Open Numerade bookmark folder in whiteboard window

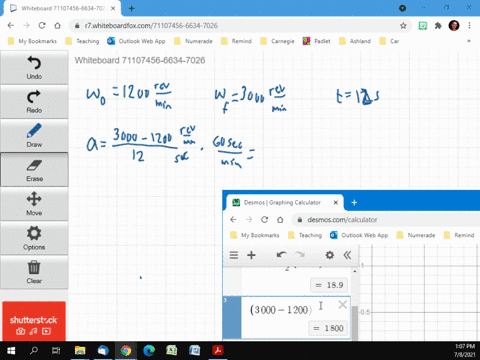[x=193, y=41]
